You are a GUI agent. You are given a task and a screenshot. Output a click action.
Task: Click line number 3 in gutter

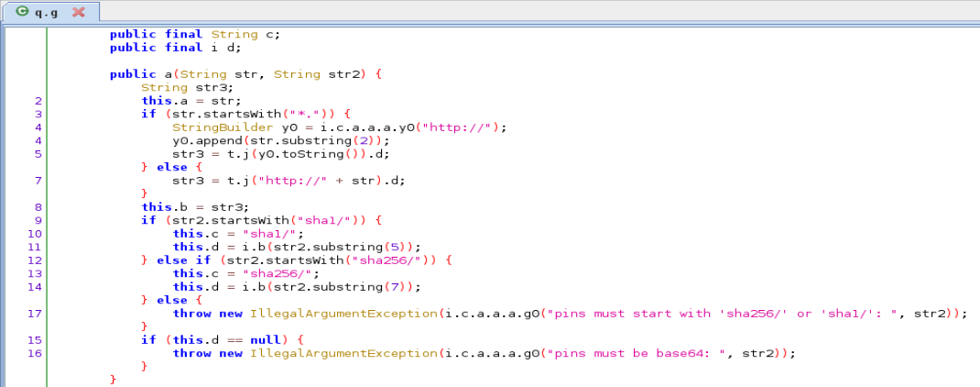(x=38, y=114)
